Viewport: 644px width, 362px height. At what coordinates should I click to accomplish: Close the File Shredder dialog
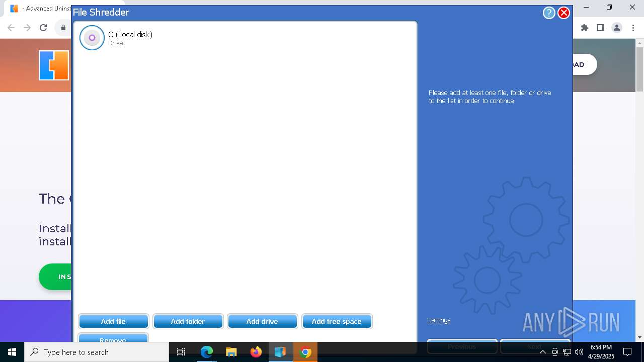click(564, 13)
